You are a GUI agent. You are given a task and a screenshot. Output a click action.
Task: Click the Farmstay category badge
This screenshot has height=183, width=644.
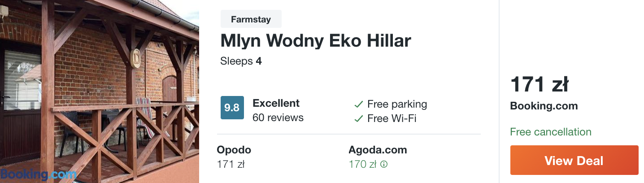[251, 19]
